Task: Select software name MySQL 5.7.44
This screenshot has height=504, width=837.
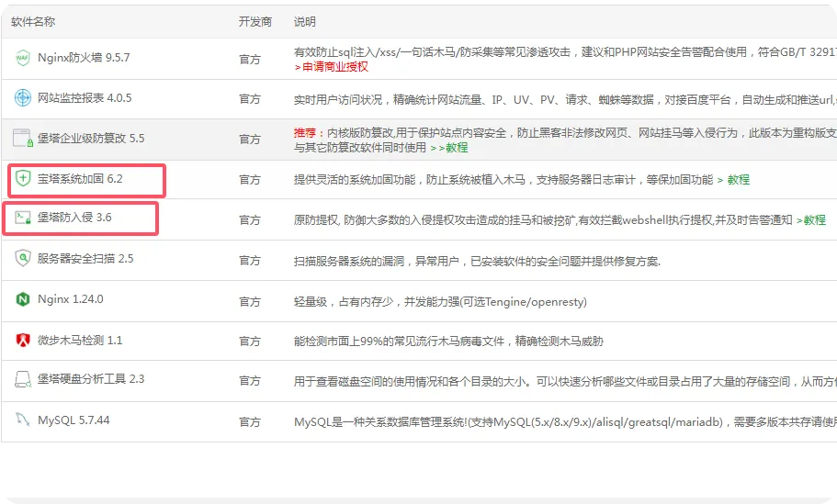Action: point(74,420)
